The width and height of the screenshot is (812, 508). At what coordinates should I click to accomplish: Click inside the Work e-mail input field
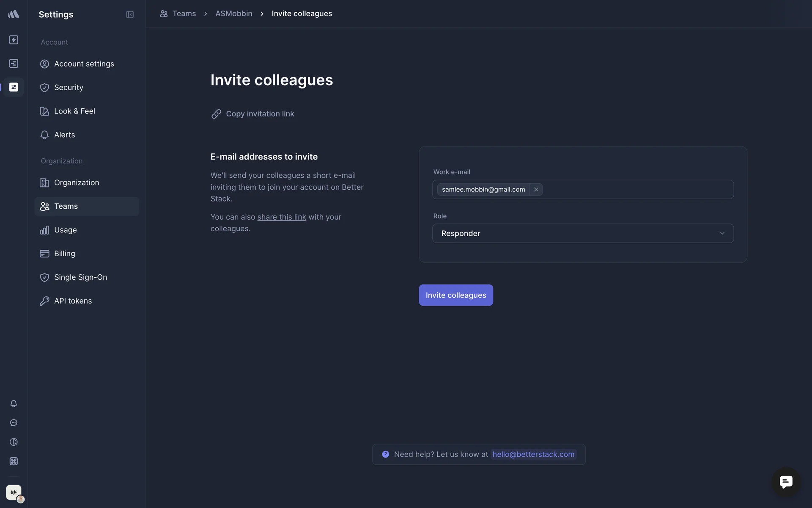pos(634,189)
